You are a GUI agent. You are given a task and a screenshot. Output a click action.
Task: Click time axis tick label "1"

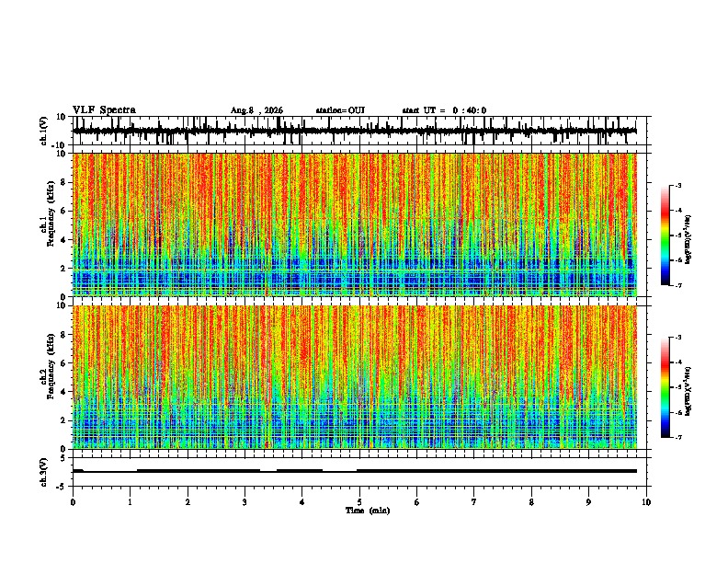130,502
